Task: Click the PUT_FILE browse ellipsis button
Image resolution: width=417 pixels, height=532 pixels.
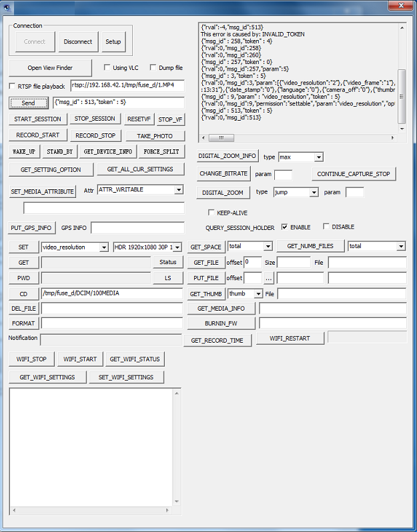Action: tap(269, 278)
